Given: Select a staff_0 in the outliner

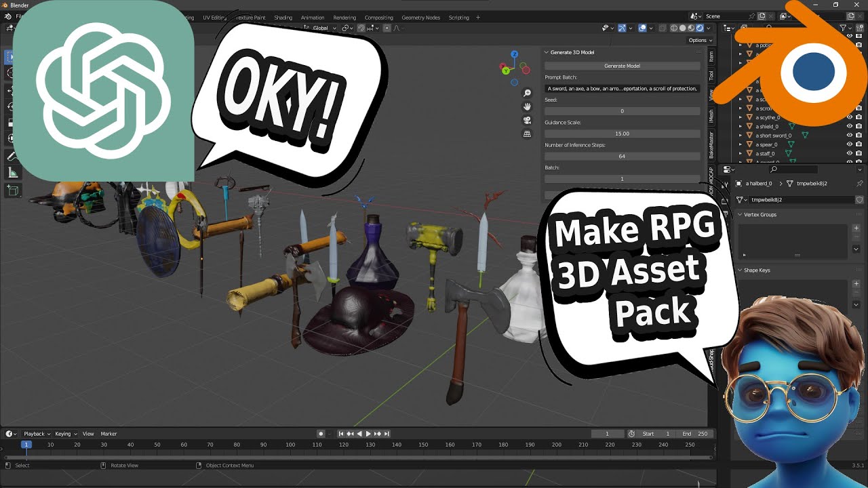Looking at the screenshot, I should tap(766, 154).
